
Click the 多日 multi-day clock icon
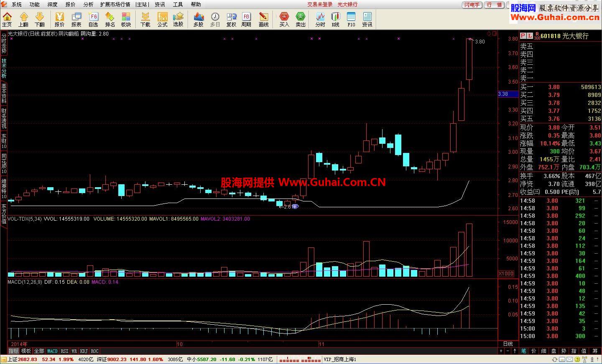point(215,19)
